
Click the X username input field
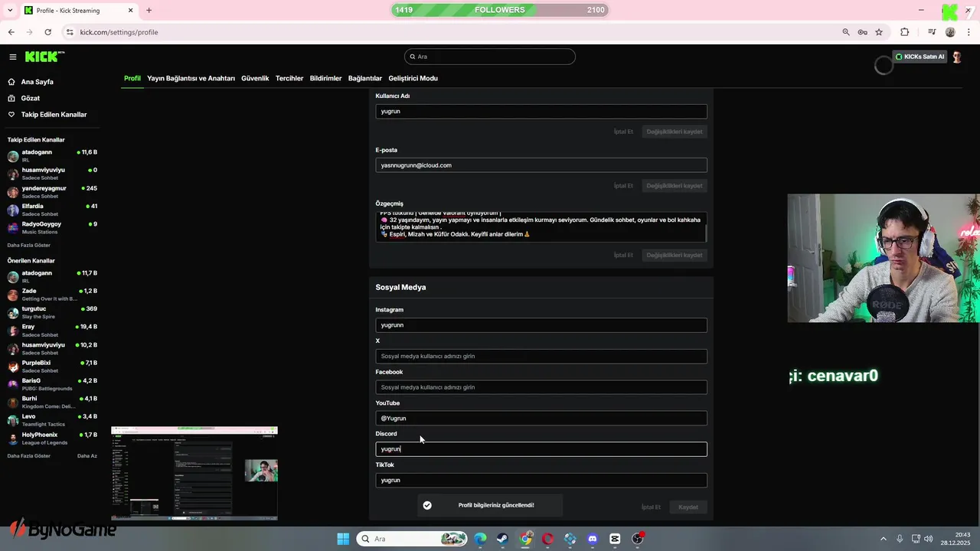pos(541,356)
